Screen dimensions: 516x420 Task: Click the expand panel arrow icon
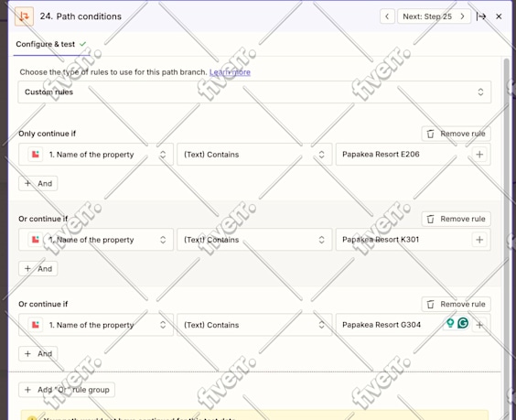click(x=481, y=16)
